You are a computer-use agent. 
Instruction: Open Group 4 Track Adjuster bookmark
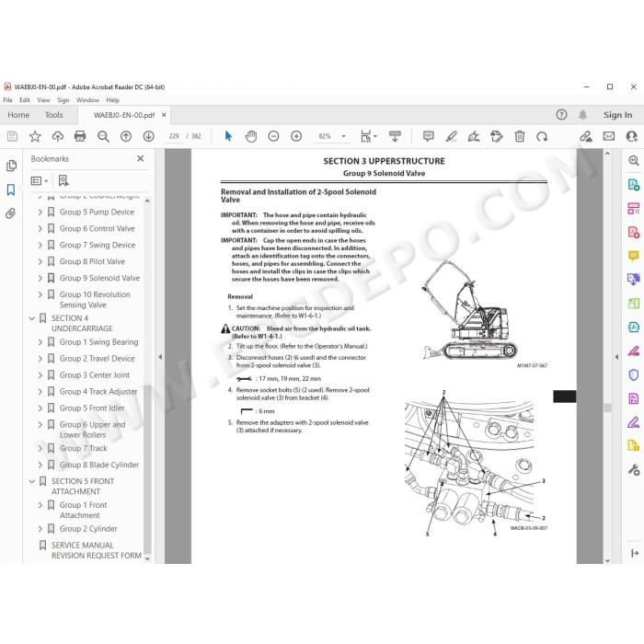tap(98, 391)
